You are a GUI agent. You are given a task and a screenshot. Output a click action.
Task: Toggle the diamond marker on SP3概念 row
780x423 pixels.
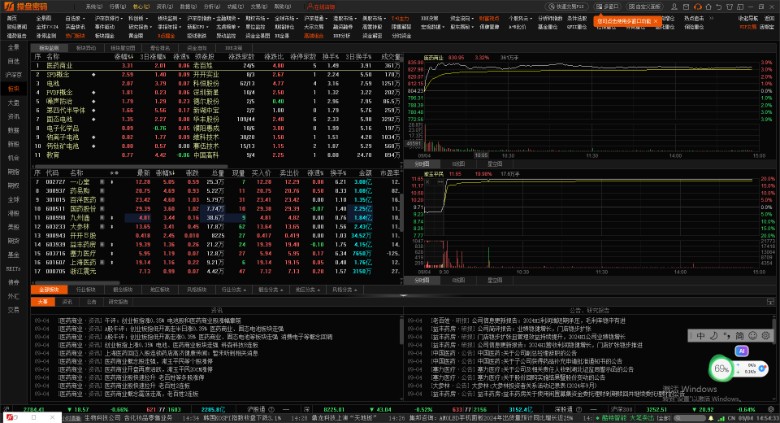point(94,74)
